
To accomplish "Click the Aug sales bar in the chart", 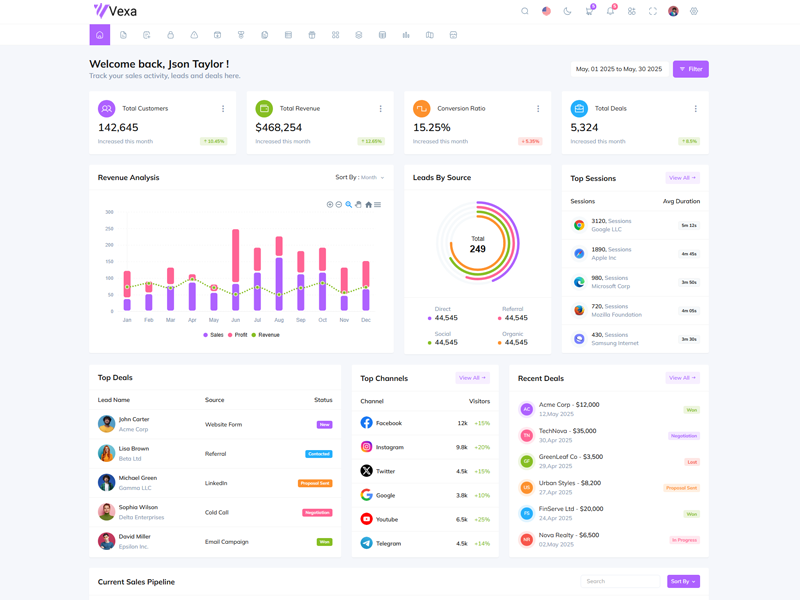I will point(279,290).
